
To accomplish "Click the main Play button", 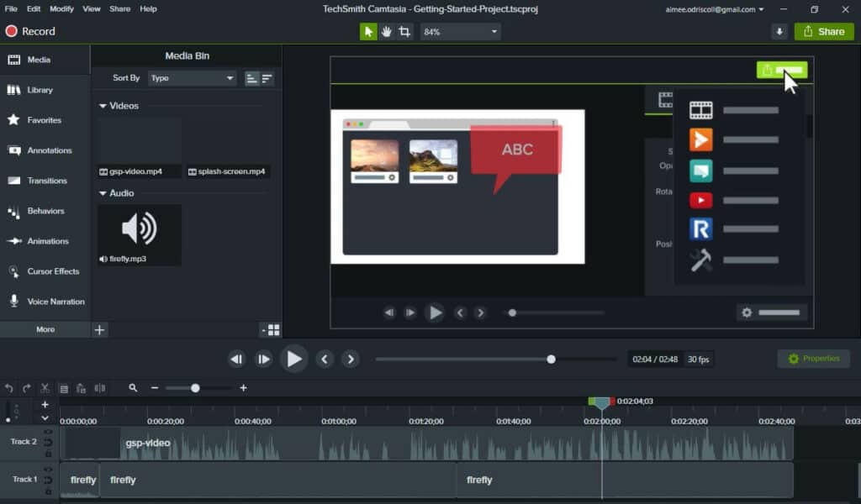I will pyautogui.click(x=293, y=360).
